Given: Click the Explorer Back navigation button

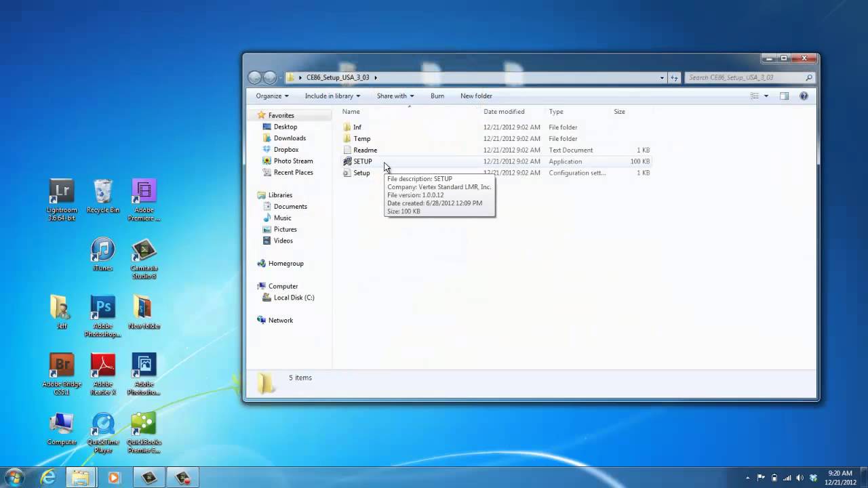Looking at the screenshot, I should pos(255,77).
